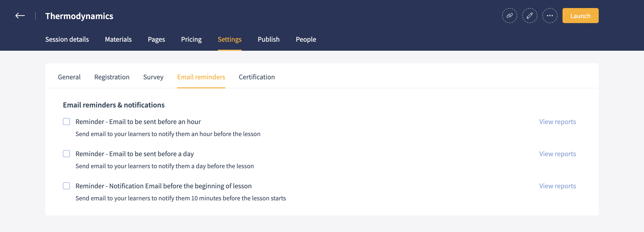Viewport: 644px width, 232px height.
Task: Switch to the General settings sub-tab
Action: [69, 77]
